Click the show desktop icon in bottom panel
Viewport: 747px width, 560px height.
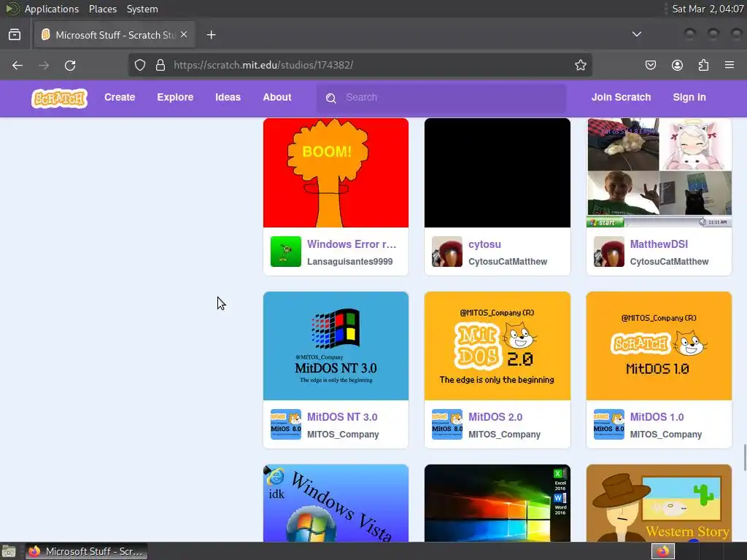pos(9,551)
